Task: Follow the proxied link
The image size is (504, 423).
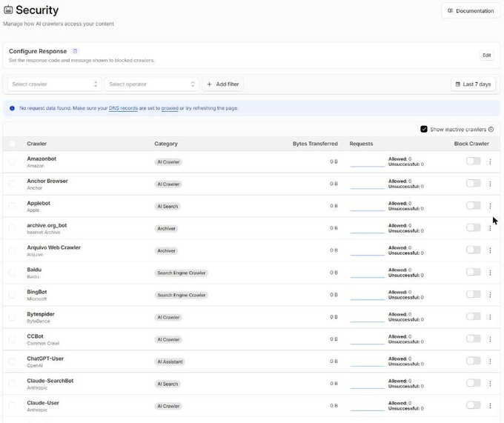Action: pyautogui.click(x=170, y=108)
